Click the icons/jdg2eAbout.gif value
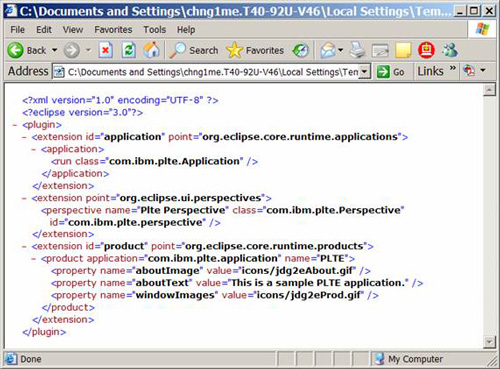This screenshot has height=369, width=500. click(297, 270)
